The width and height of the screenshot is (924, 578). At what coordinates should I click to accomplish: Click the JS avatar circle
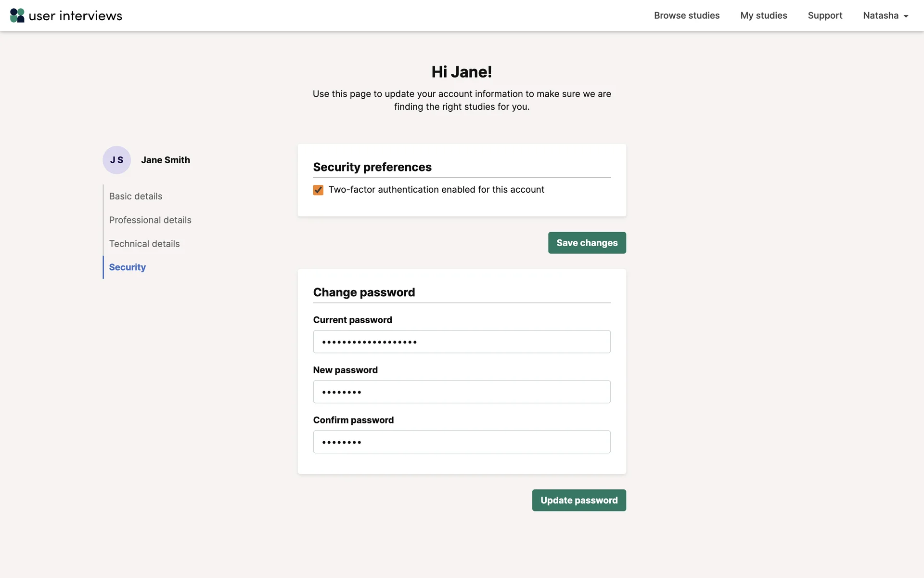[116, 160]
